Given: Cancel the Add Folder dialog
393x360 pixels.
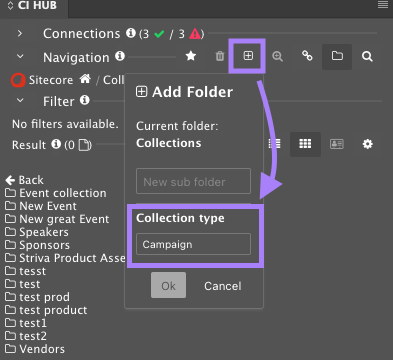Looking at the screenshot, I should (223, 286).
